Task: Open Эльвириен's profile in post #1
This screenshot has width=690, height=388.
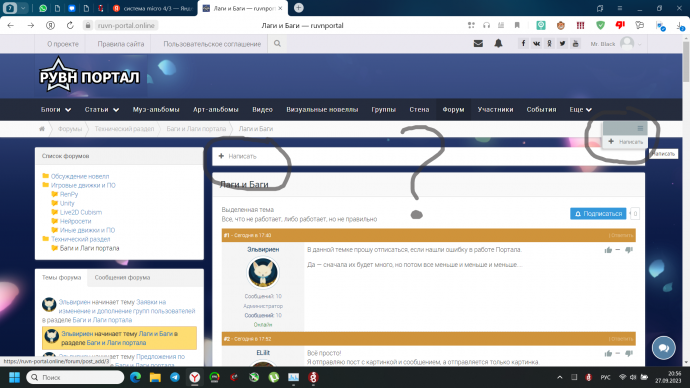Action: tap(263, 249)
